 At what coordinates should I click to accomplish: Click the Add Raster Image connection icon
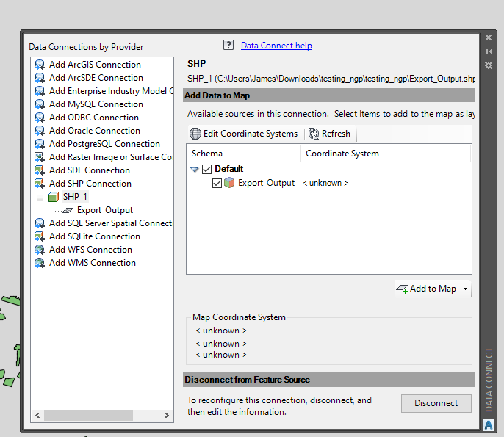click(40, 157)
